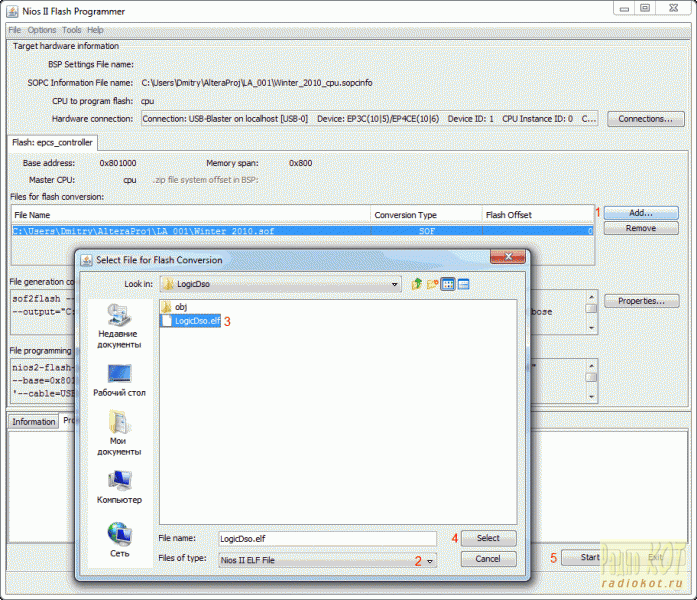This screenshot has height=600, width=697.
Task: Minimize the Nios II Flash Programmer window
Action: tap(625, 8)
